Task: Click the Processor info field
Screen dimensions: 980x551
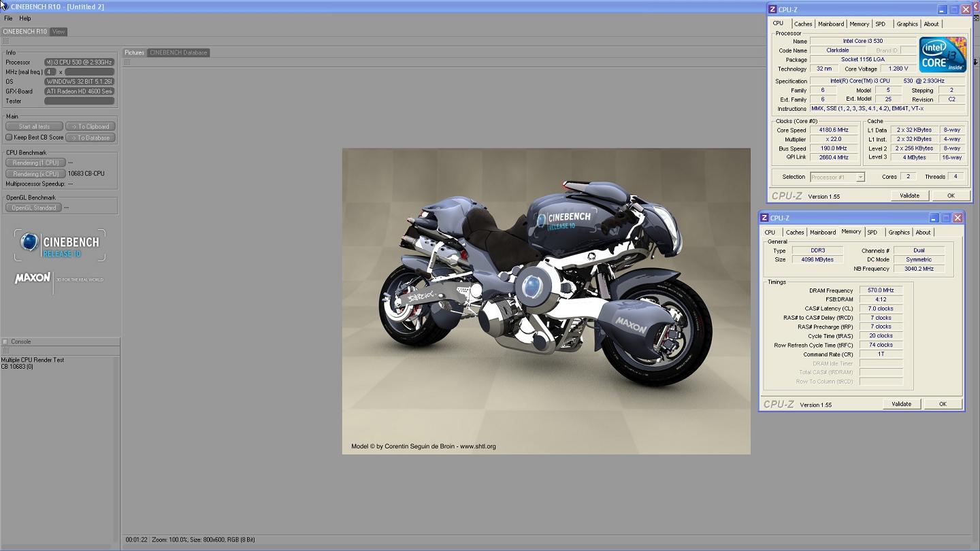Action: 79,62
